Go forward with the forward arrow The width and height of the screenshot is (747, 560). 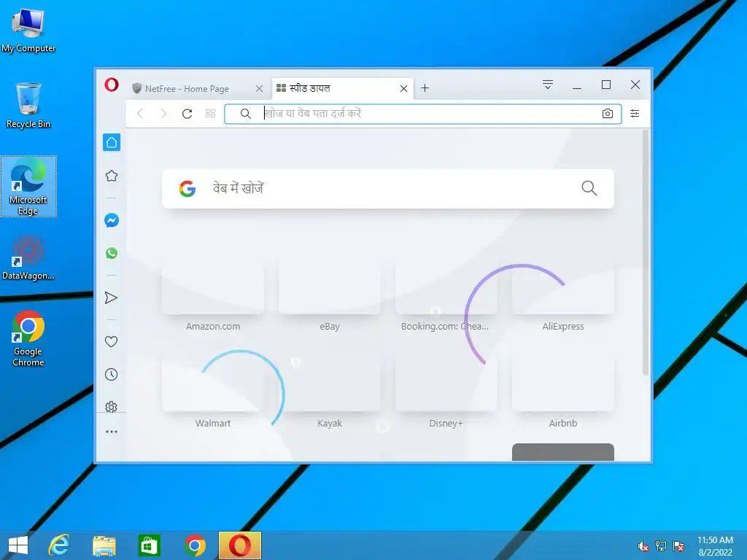point(163,113)
